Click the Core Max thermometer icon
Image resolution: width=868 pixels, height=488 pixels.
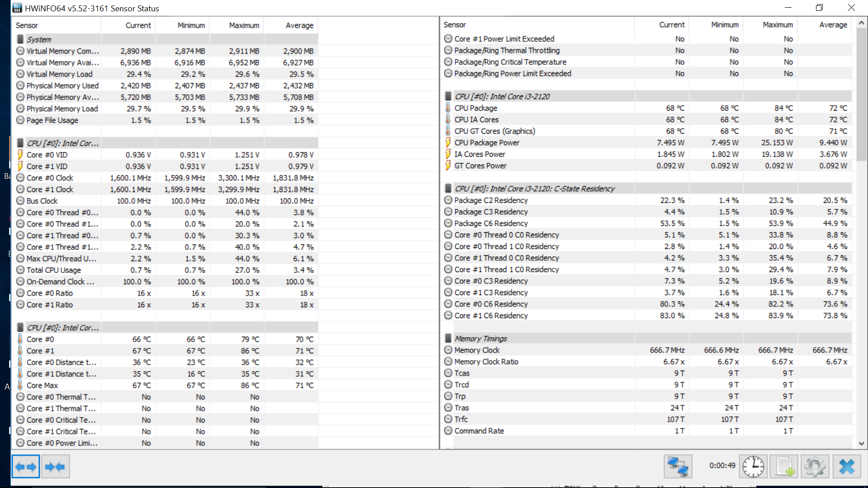coord(20,385)
